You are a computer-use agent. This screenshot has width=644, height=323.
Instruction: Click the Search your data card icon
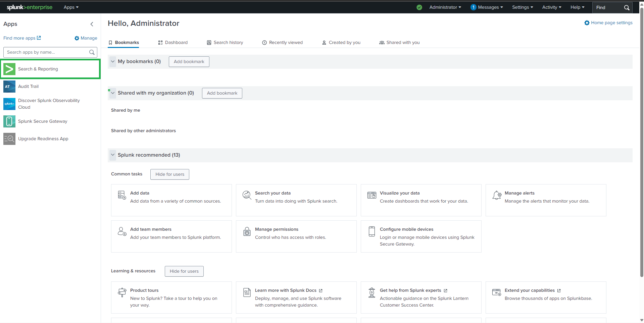[x=247, y=195]
